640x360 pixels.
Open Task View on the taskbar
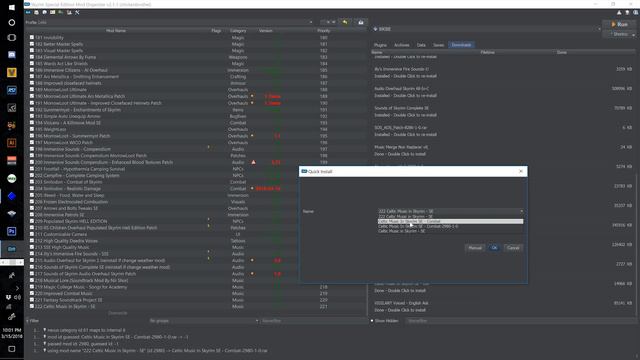(x=12, y=38)
